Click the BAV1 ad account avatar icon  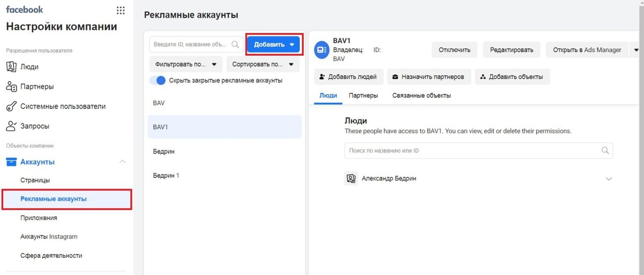point(321,49)
